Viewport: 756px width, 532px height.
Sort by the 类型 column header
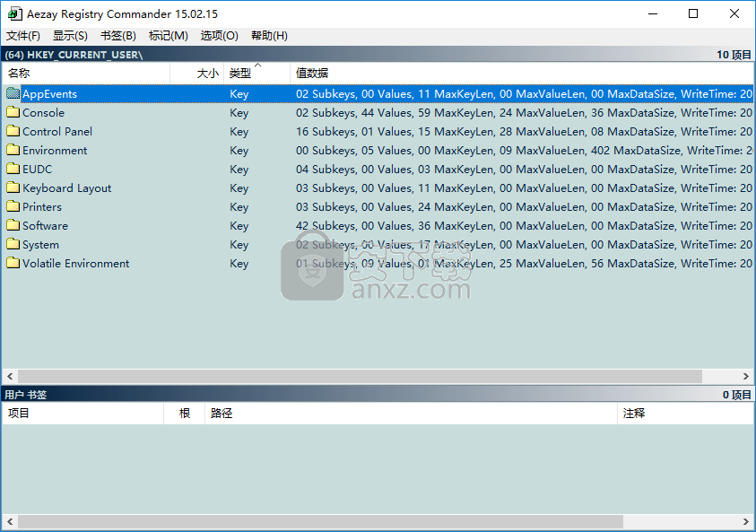coord(256,74)
